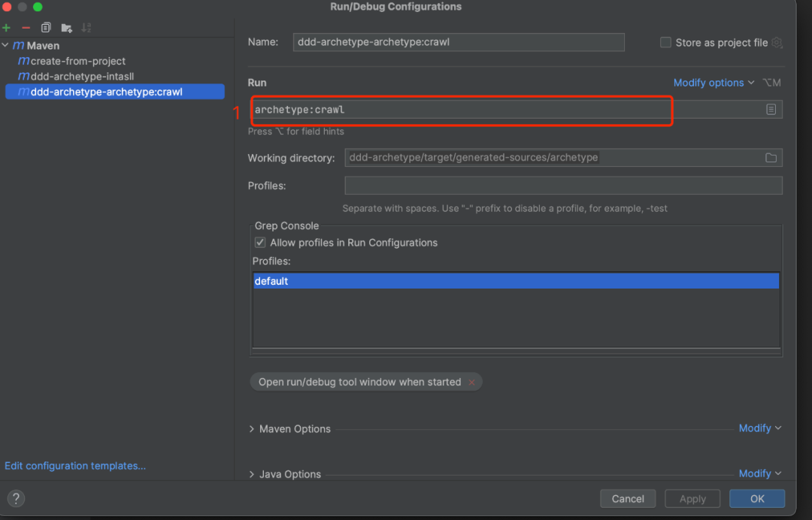Select ddd-archetype-archetype:crawl configuration
Viewport: 812px width, 520px height.
115,92
